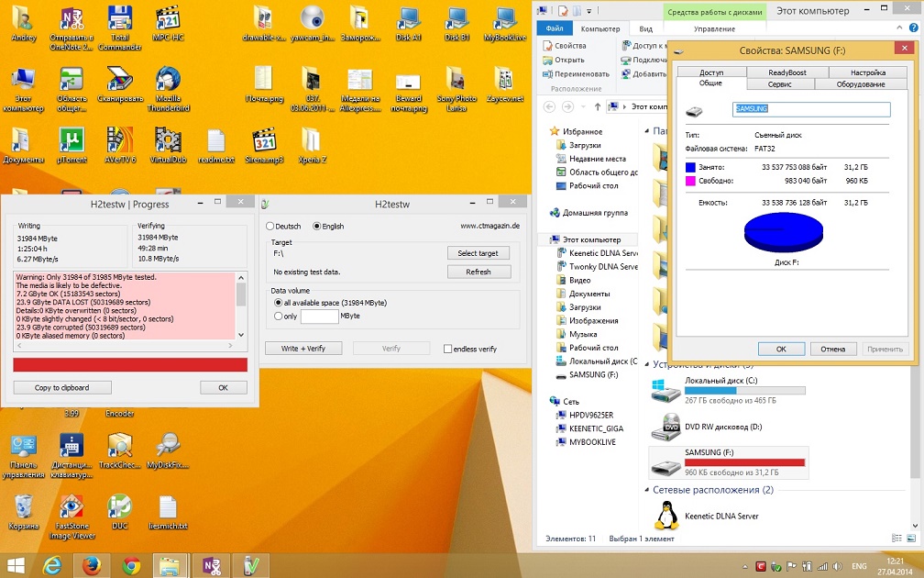
Task: Open Mozilla Thunderbird desktop icon
Action: (168, 88)
